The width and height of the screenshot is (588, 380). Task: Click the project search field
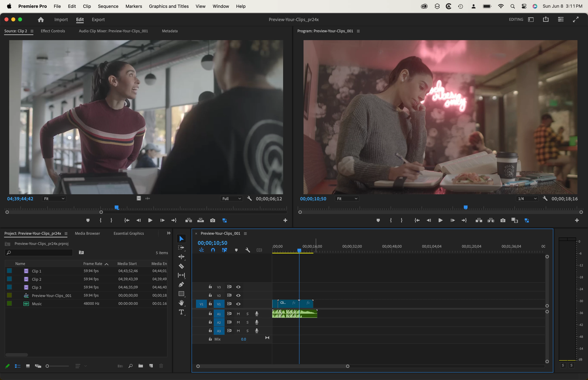coord(39,252)
